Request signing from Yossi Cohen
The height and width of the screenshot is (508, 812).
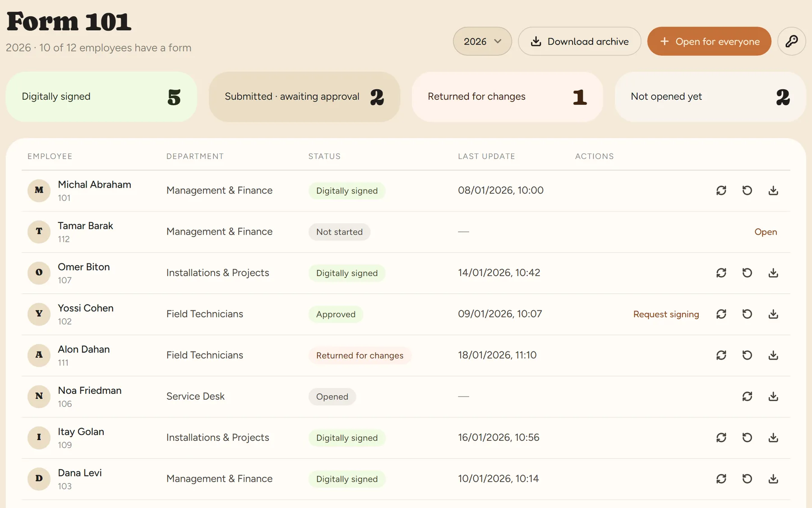pyautogui.click(x=666, y=314)
